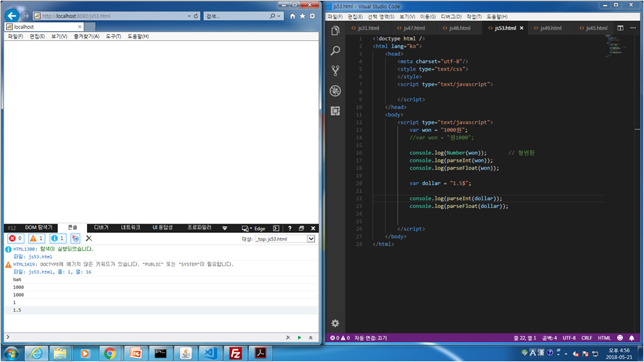
Task: Open VS Code manage gear icon
Action: click(x=335, y=323)
